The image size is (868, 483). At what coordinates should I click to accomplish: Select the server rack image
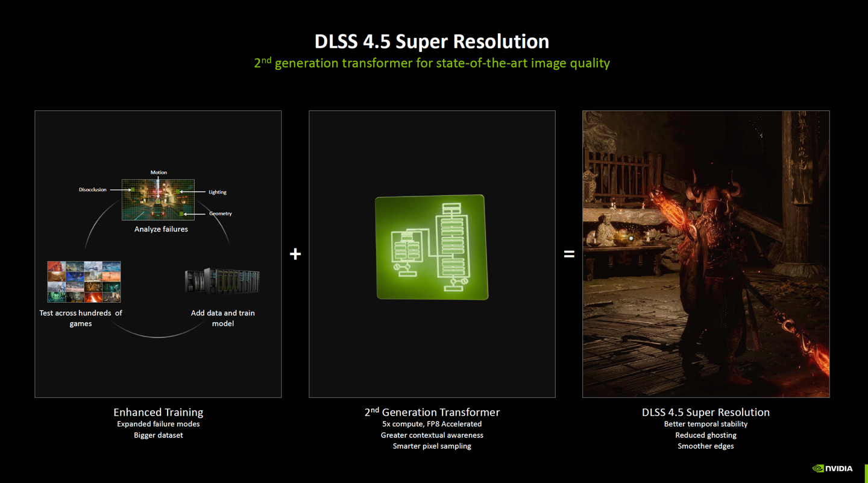click(222, 282)
